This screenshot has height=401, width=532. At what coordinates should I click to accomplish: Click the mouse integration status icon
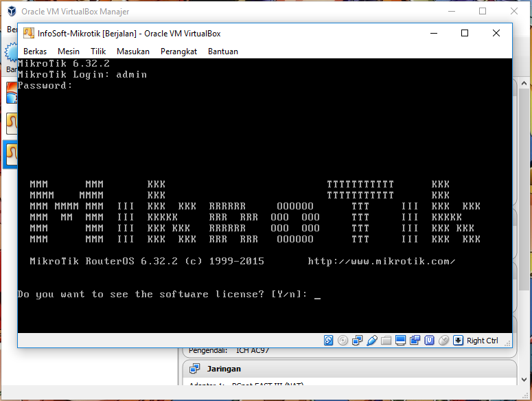443,341
